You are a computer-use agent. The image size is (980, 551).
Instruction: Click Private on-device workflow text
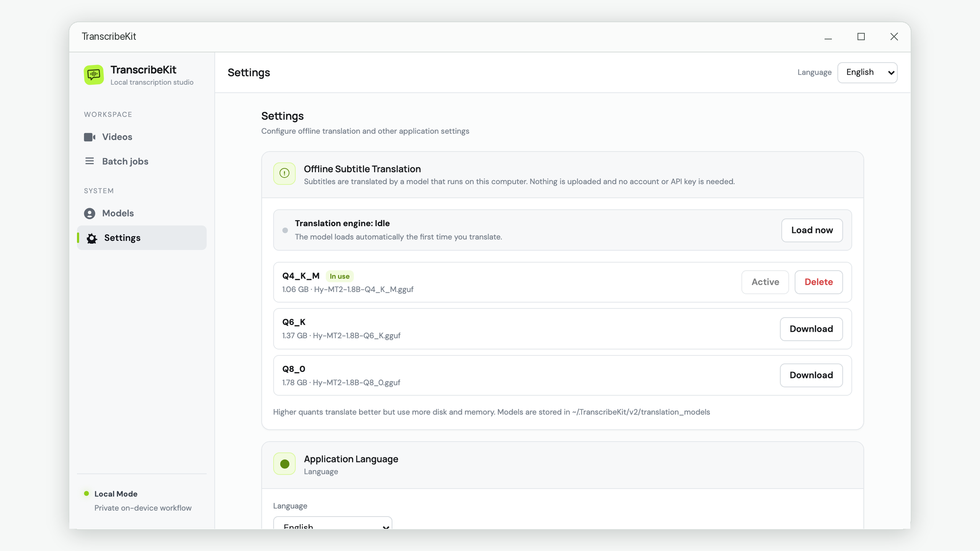(143, 508)
